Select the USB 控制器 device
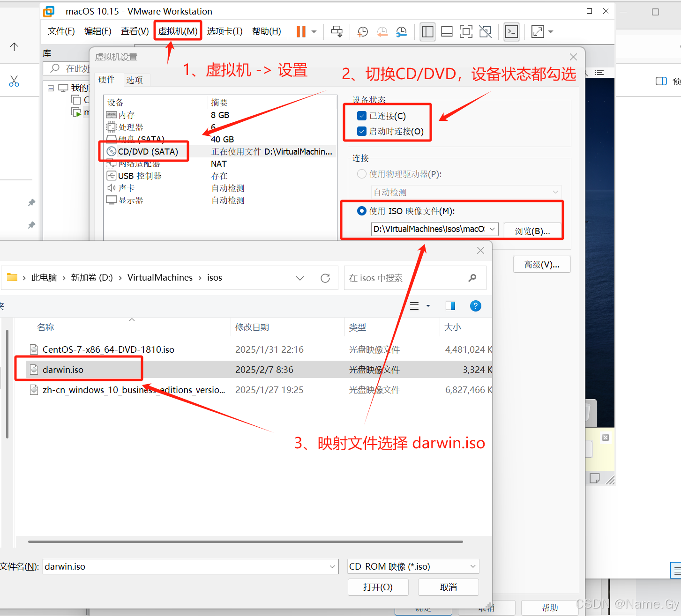The height and width of the screenshot is (616, 681). point(220,176)
